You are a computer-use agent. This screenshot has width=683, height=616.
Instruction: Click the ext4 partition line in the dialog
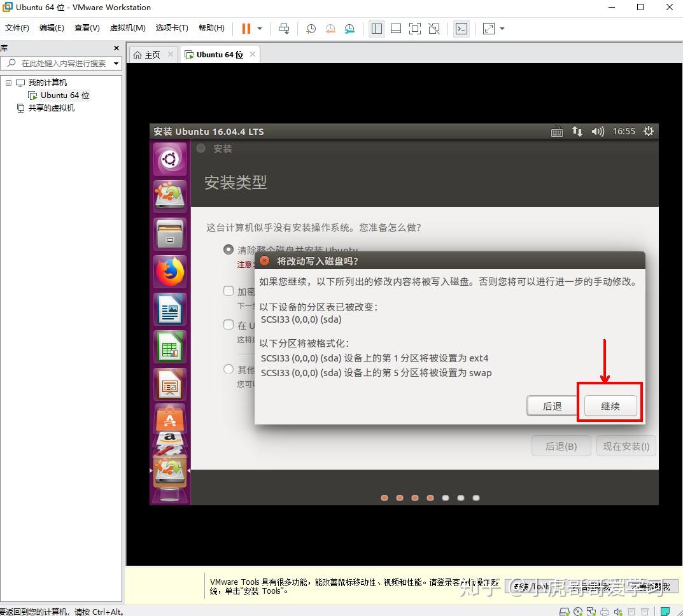(375, 358)
